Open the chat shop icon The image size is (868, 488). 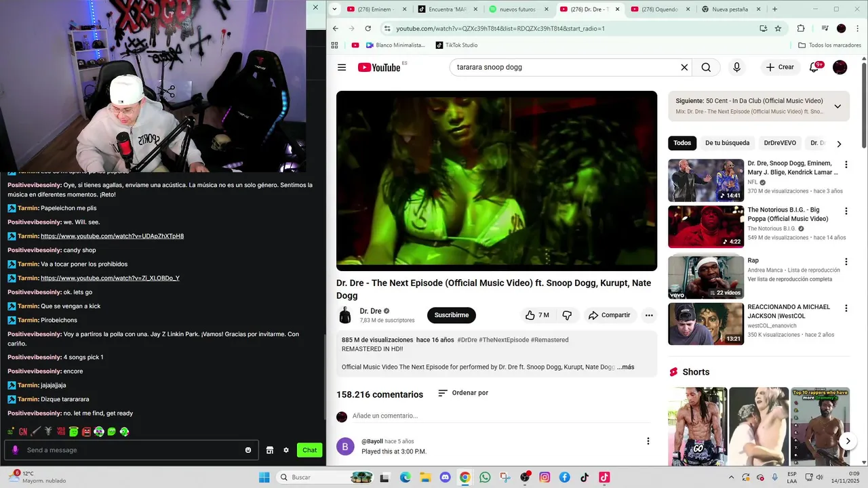tap(269, 450)
